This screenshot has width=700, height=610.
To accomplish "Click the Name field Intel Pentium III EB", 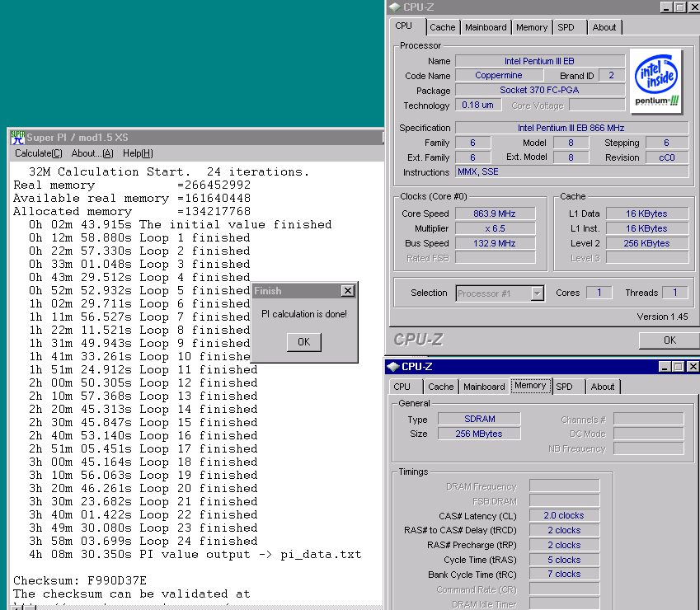I will pyautogui.click(x=540, y=61).
